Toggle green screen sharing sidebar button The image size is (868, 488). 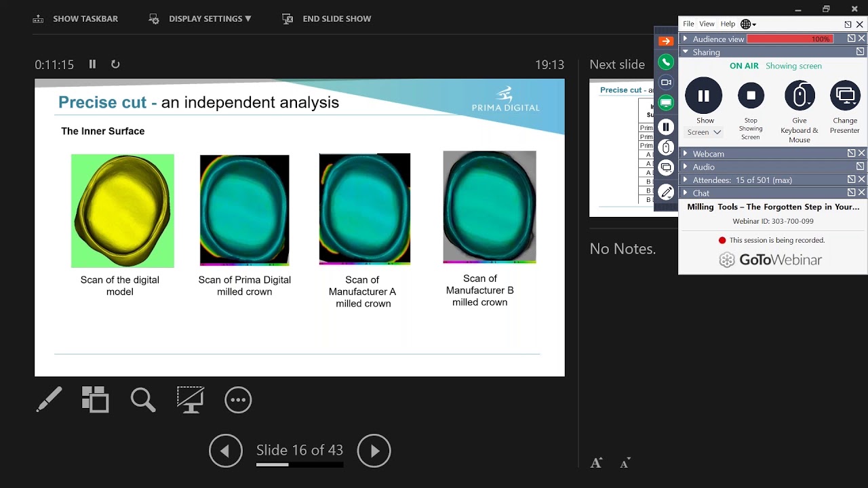666,103
